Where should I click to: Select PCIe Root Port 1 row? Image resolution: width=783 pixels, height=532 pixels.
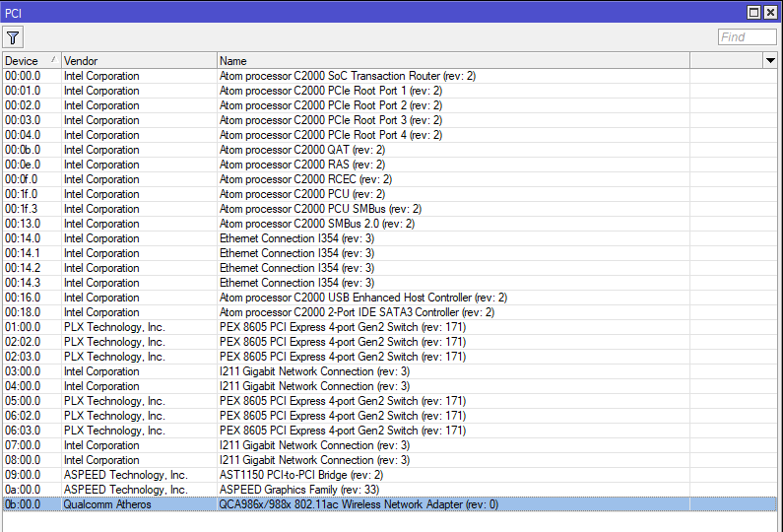point(389,91)
